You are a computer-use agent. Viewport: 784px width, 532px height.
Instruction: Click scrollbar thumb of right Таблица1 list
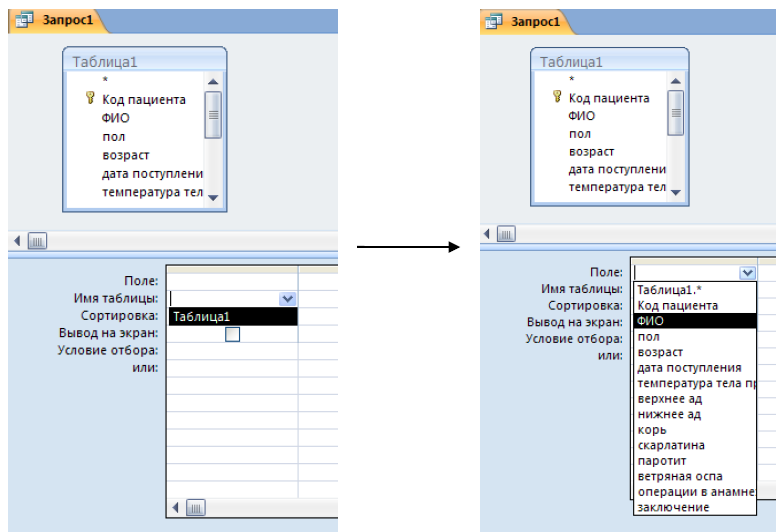[x=676, y=113]
